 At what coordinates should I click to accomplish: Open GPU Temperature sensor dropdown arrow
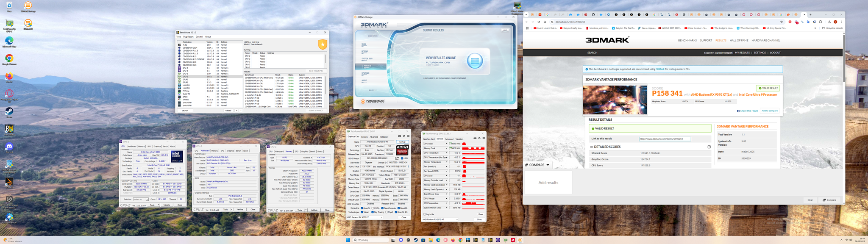tap(447, 153)
